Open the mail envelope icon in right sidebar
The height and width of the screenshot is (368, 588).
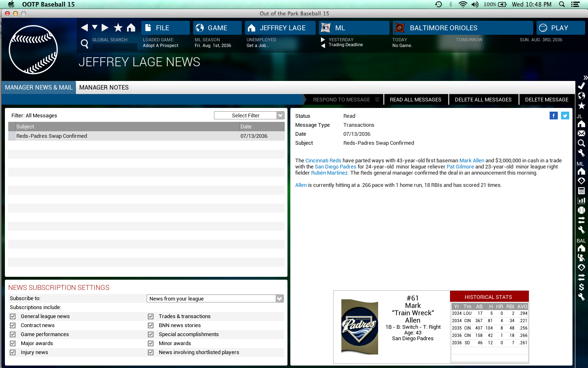click(581, 133)
